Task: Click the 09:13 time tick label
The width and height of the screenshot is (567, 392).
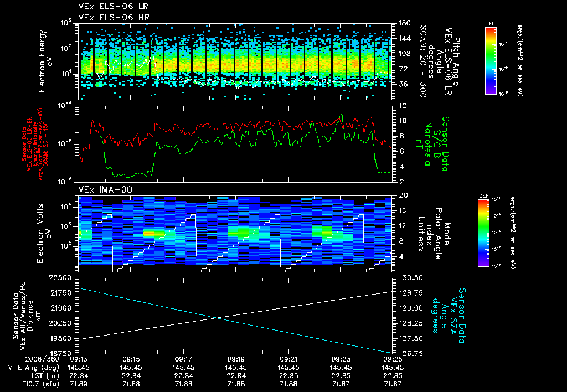Action: 79,359
